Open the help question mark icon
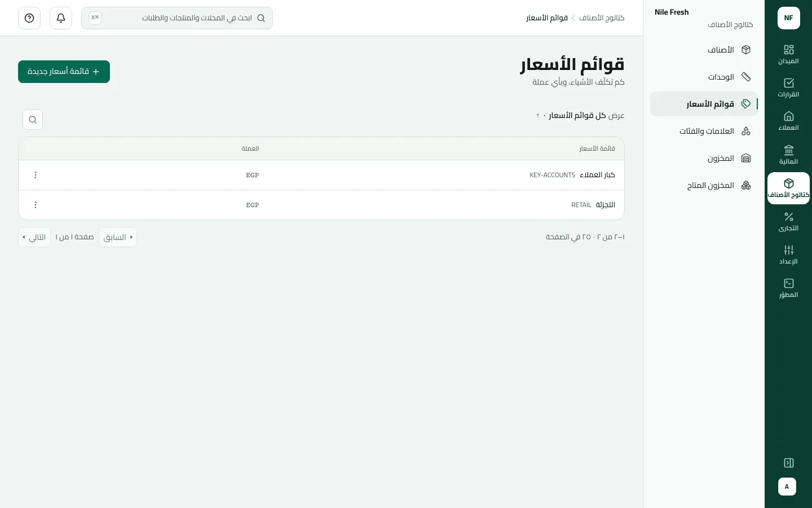 click(29, 18)
